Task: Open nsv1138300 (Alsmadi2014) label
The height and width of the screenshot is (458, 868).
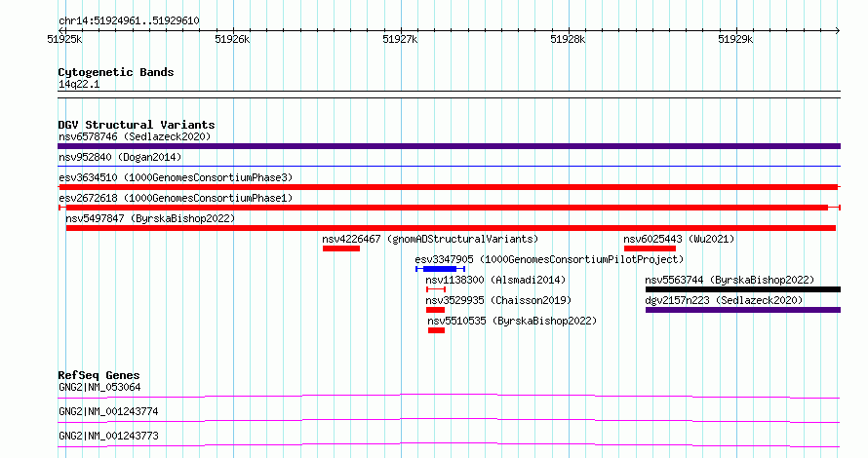Action: pos(495,280)
